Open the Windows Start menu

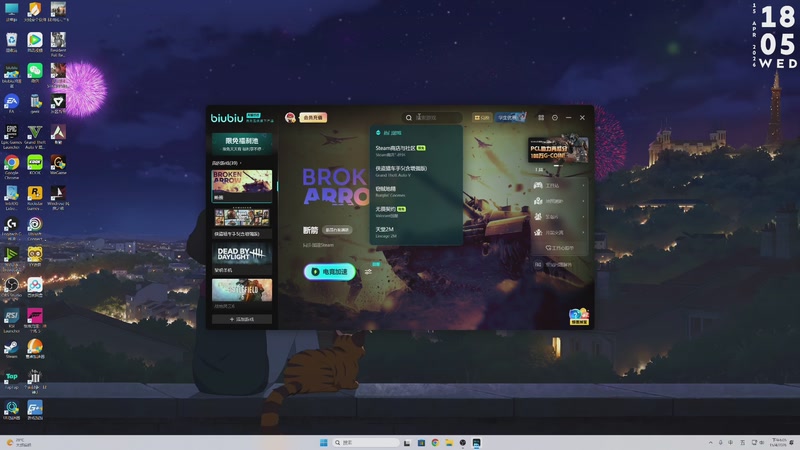click(x=323, y=443)
